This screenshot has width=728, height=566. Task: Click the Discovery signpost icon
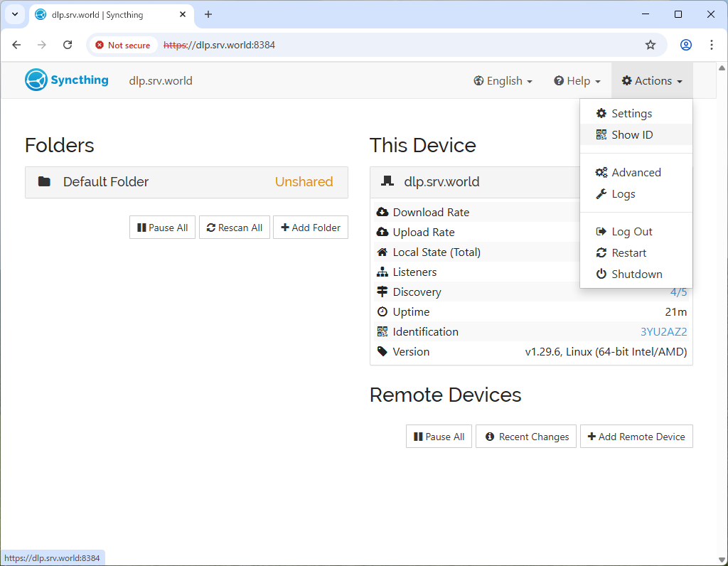click(x=382, y=292)
